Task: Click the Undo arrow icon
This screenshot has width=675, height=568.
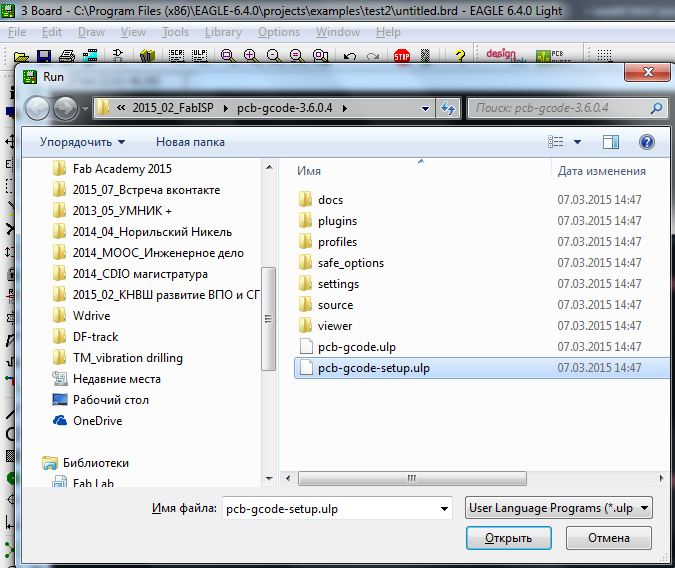Action: tap(350, 56)
